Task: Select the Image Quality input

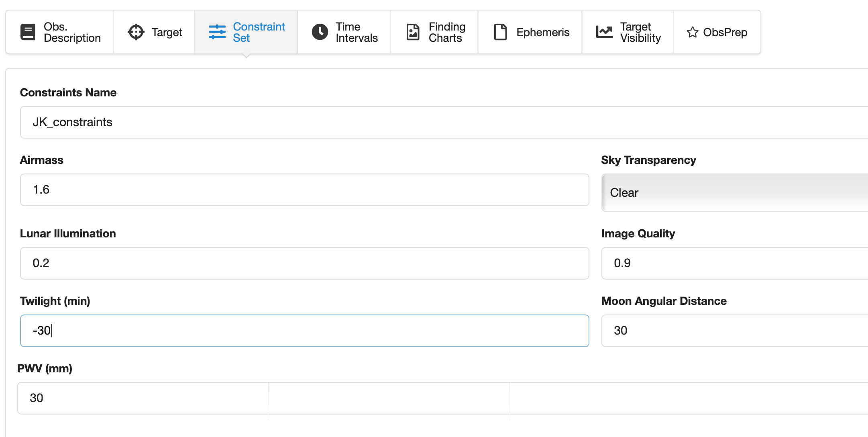Action: point(735,263)
